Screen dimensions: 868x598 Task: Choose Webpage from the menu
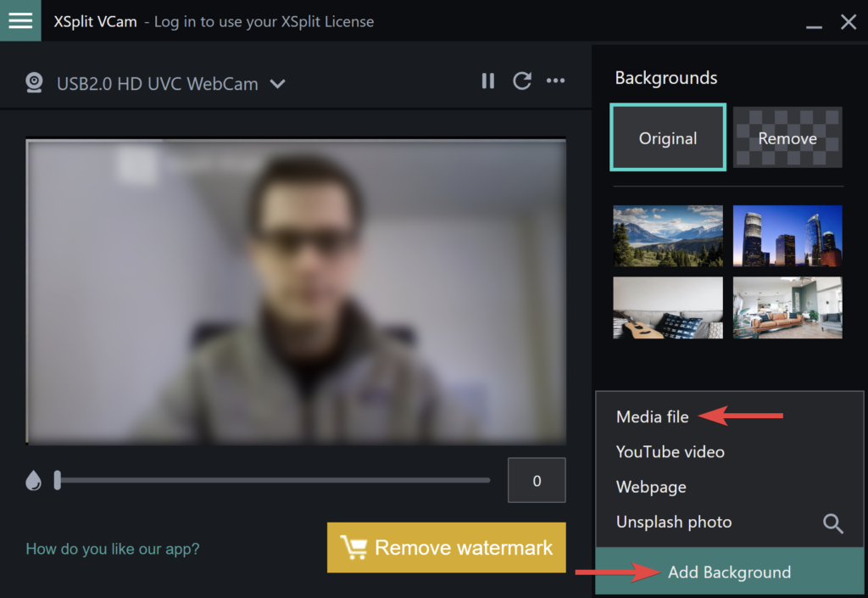651,487
